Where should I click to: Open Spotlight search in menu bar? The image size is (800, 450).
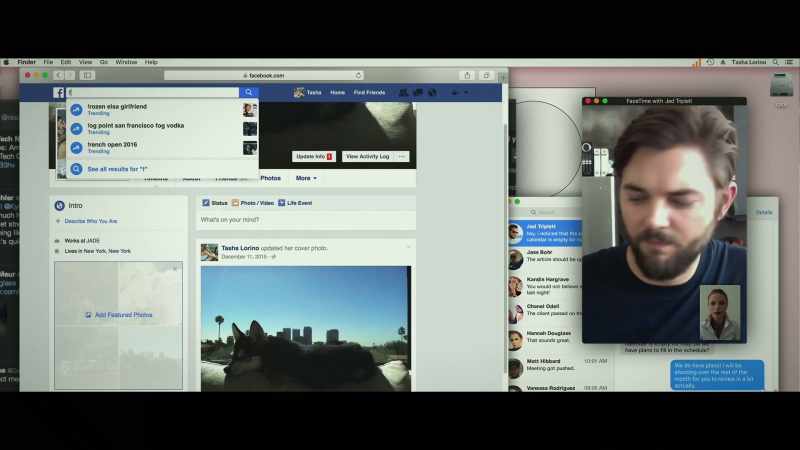(776, 62)
